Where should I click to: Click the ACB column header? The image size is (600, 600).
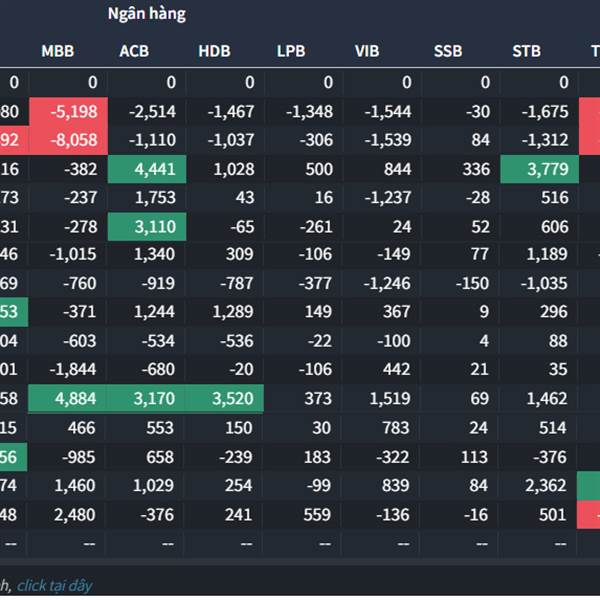point(134,51)
